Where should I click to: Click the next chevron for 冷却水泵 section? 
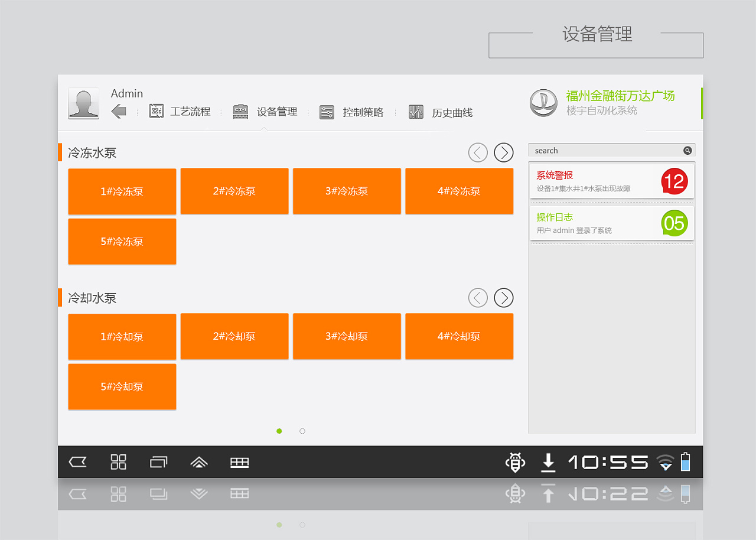504,298
